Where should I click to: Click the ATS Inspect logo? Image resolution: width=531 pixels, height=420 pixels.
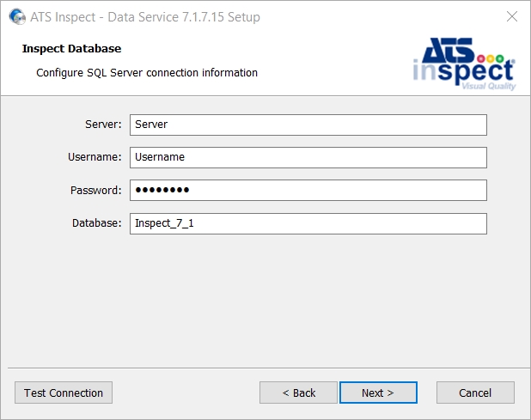click(464, 64)
